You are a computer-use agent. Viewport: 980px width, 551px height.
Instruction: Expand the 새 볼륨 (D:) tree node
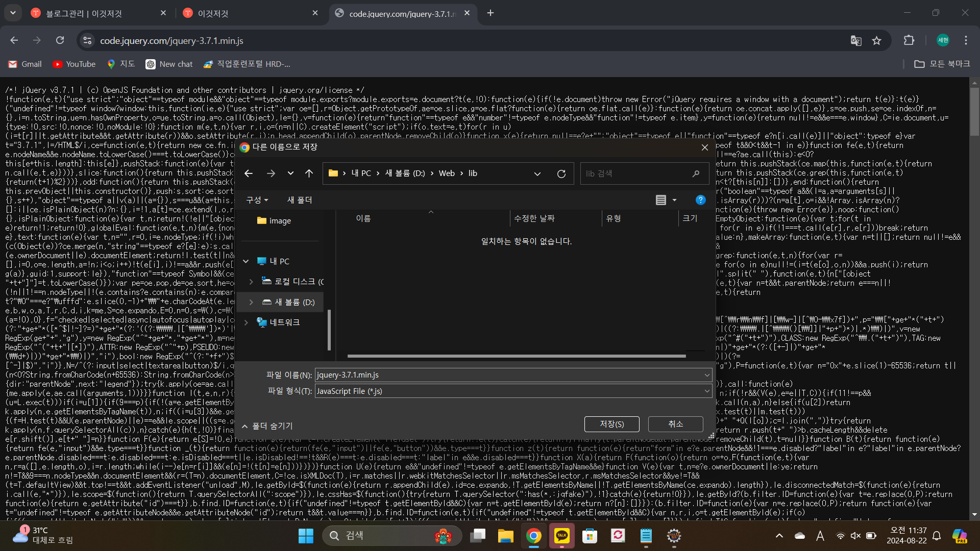point(251,302)
